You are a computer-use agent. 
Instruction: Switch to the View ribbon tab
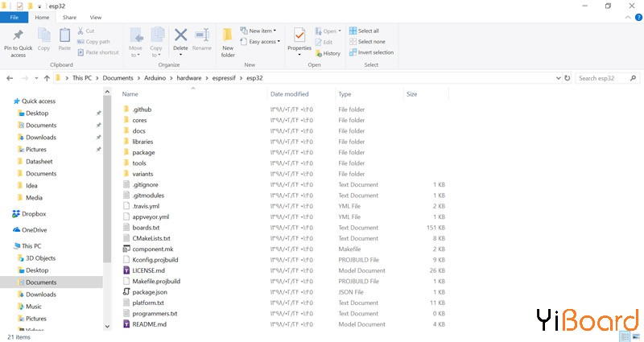point(96,17)
